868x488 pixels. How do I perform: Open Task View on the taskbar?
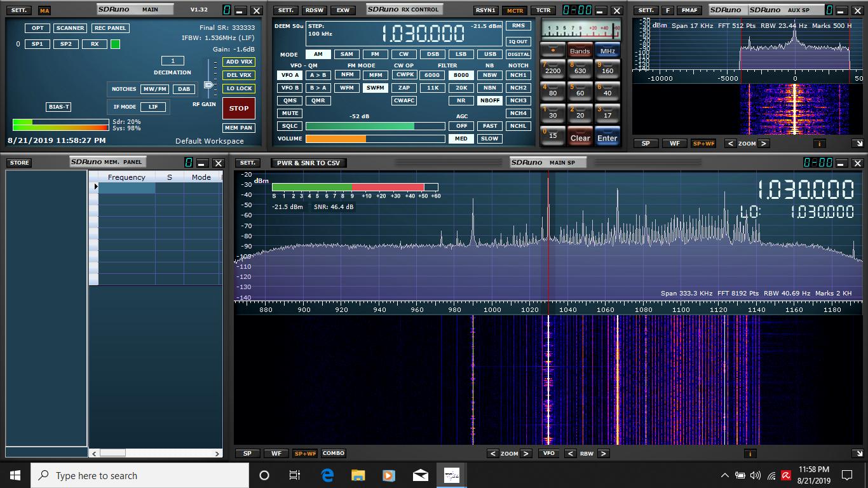tap(295, 475)
